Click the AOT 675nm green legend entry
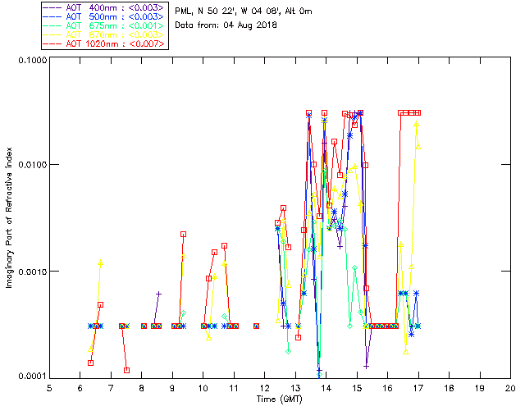525x420 pixels. tap(105, 25)
